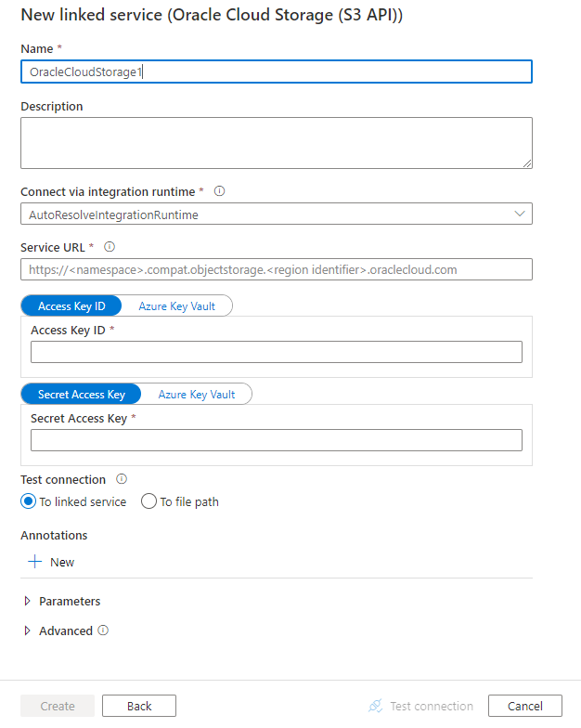
Task: Open the integration runtime dropdown
Action: (277, 214)
